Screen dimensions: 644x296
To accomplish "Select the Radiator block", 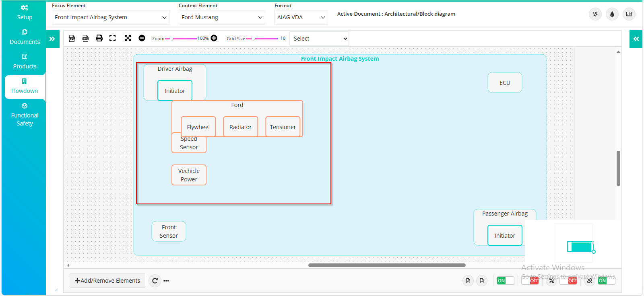I will point(241,127).
